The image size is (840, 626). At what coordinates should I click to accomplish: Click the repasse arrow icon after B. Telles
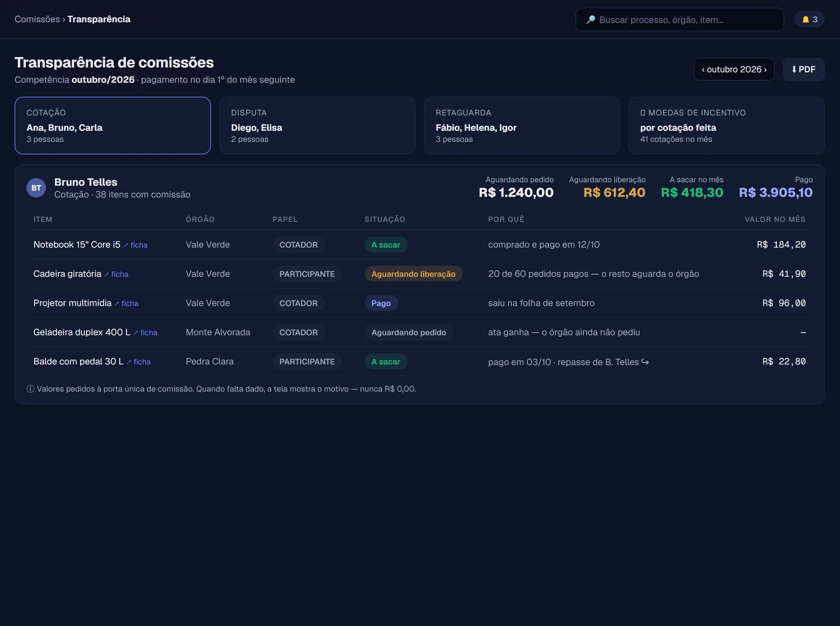coord(645,362)
